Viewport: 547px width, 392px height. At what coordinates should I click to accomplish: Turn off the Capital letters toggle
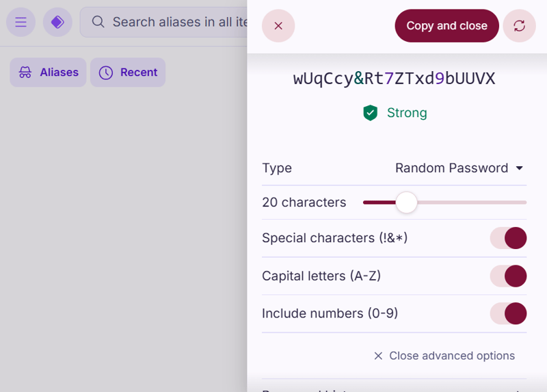[x=508, y=276]
